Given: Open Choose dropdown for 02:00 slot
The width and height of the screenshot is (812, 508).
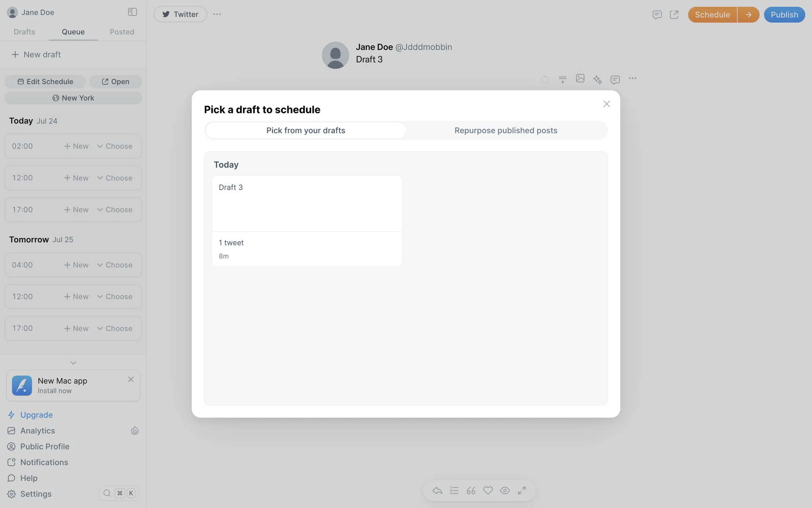Looking at the screenshot, I should (x=115, y=146).
